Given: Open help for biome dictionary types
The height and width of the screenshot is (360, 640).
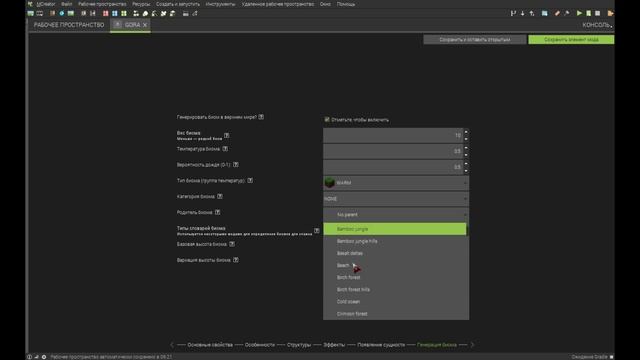Looking at the screenshot, I should (x=317, y=231).
